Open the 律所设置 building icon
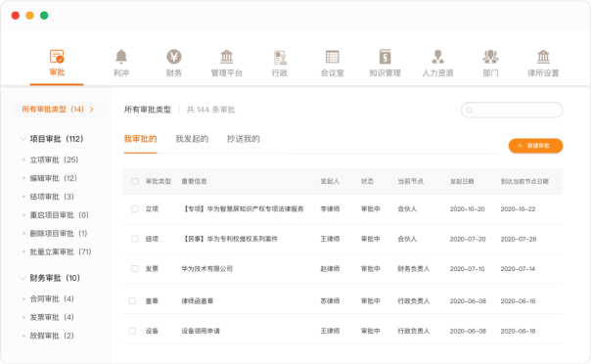Viewport: 591px width, 364px height. pos(543,57)
